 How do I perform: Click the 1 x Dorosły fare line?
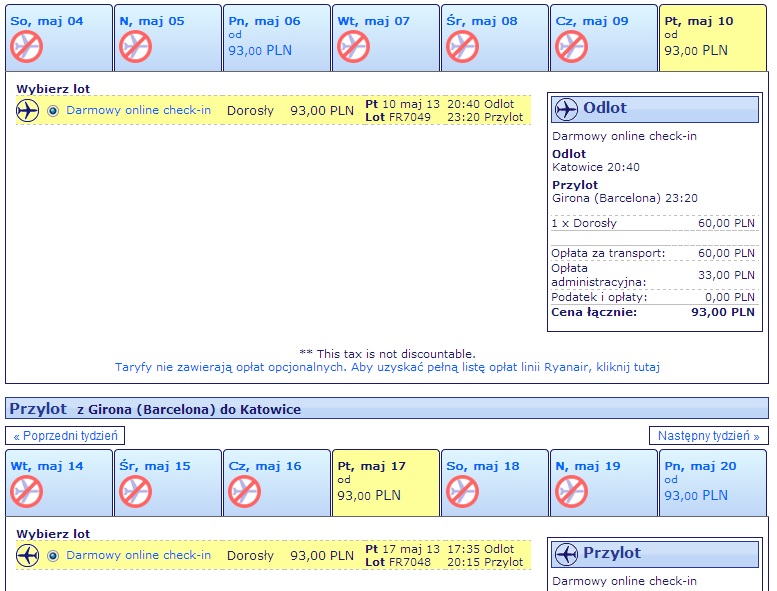[x=653, y=223]
